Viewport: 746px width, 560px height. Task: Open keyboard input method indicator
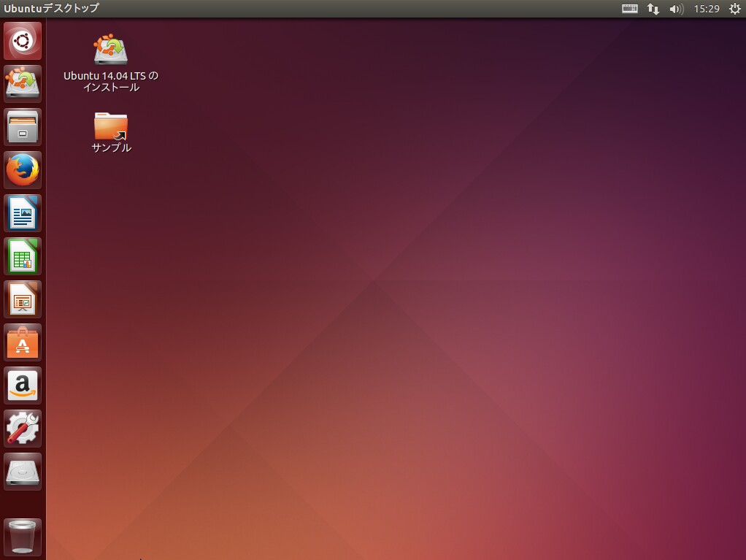(x=629, y=9)
